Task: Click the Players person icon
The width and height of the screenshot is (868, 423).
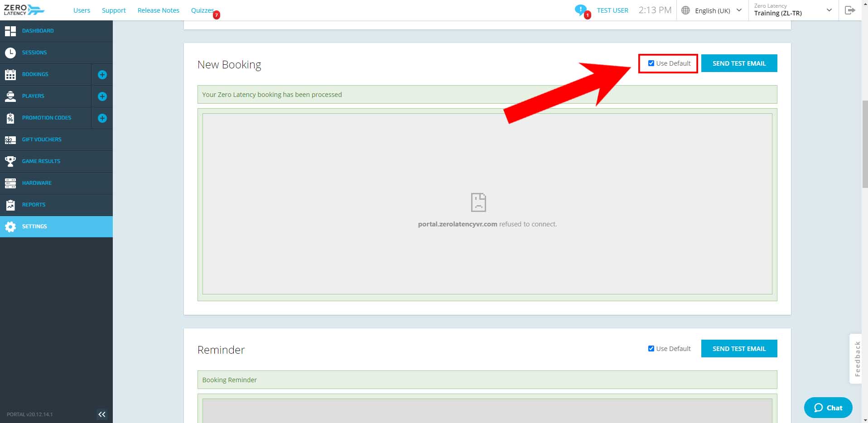Action: click(x=10, y=96)
